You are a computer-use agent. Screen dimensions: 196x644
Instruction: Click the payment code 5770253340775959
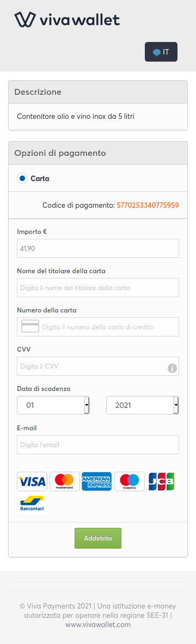tap(148, 204)
